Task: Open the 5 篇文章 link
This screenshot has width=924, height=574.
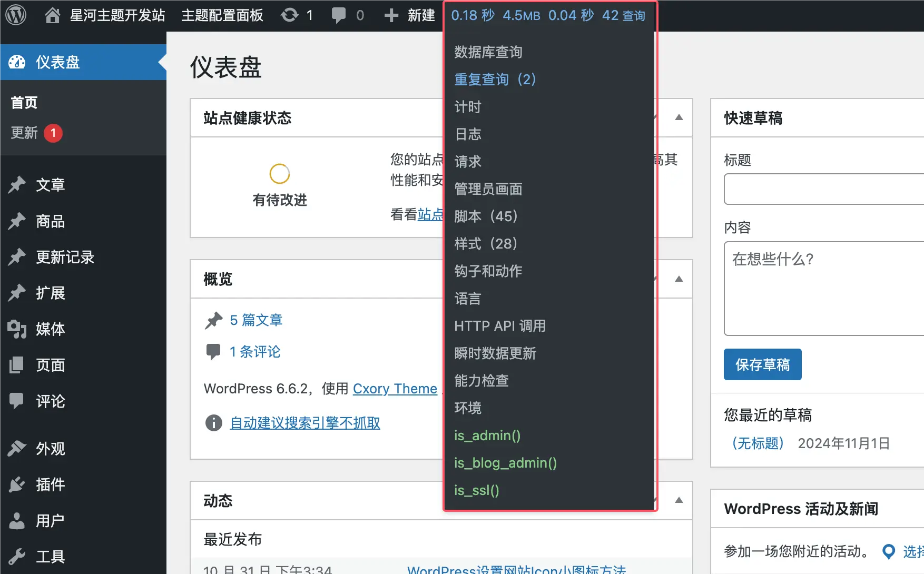Action: [x=256, y=320]
